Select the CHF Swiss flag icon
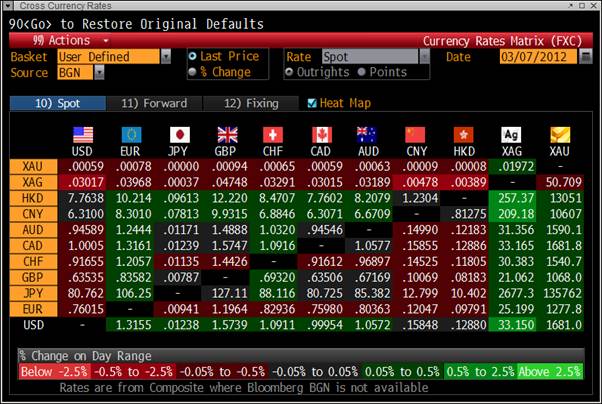 [274, 134]
